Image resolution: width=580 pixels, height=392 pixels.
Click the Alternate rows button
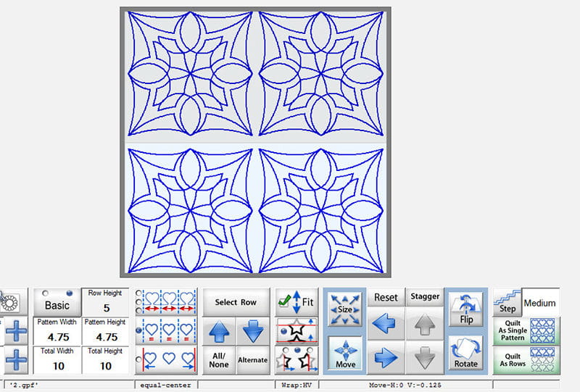[252, 359]
